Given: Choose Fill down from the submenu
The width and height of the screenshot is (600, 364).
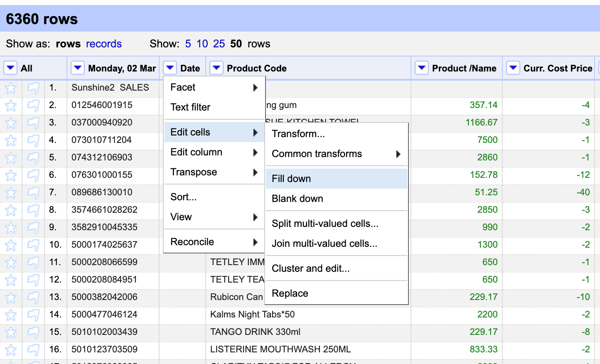Looking at the screenshot, I should pos(291,179).
